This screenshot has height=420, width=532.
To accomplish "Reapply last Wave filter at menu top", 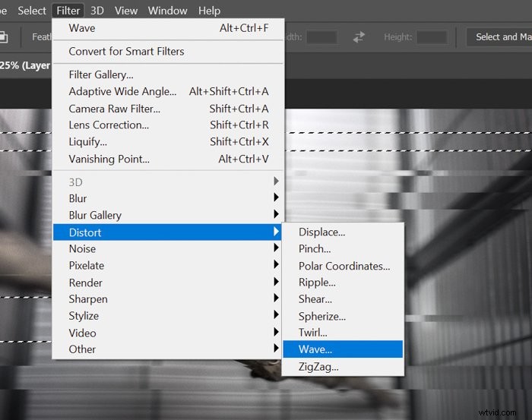I will pyautogui.click(x=168, y=28).
